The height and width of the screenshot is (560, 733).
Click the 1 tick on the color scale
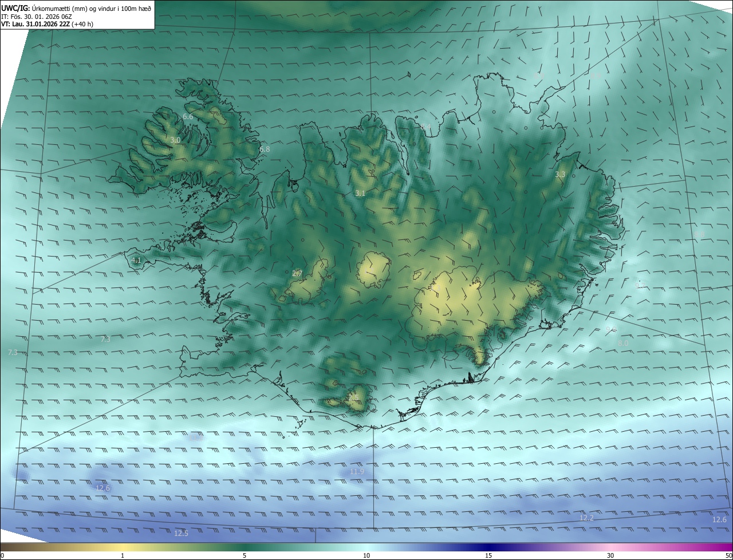[x=123, y=555]
